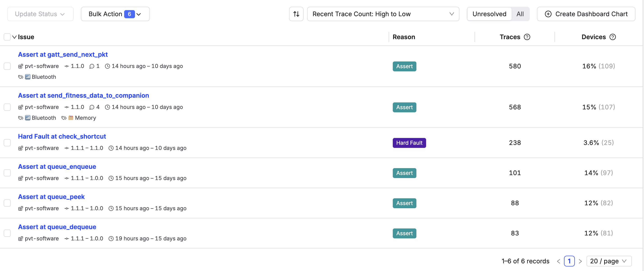
Task: Expand Recent Trace Count sort dropdown
Action: (383, 14)
